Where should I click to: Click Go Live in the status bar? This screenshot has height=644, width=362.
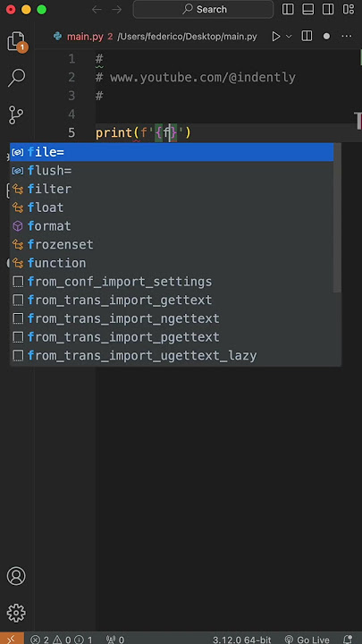307,640
